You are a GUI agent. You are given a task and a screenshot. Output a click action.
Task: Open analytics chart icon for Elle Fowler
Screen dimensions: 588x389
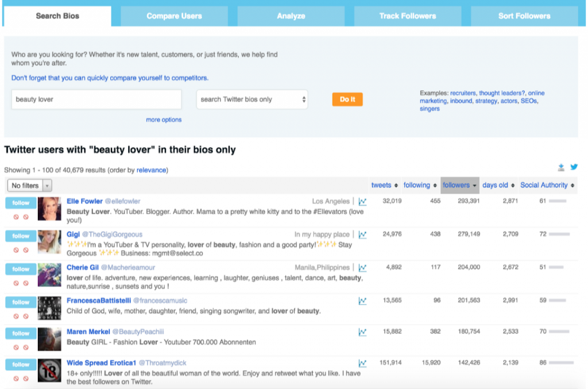[362, 202]
